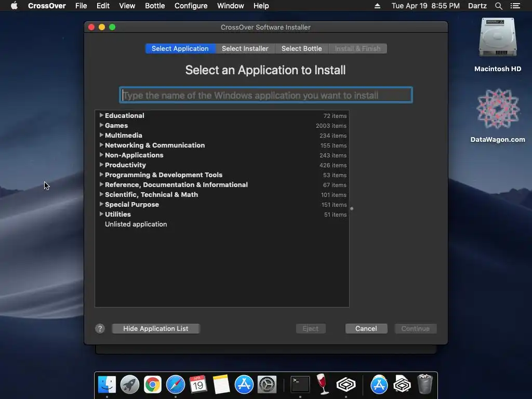This screenshot has height=399, width=532.
Task: Click the '426 items' count for Productivity
Action: pyautogui.click(x=333, y=165)
